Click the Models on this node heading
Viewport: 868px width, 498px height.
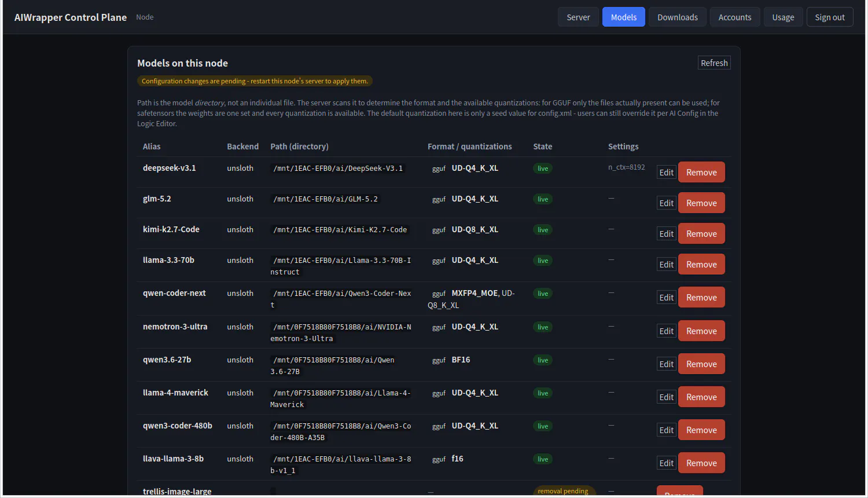point(182,63)
